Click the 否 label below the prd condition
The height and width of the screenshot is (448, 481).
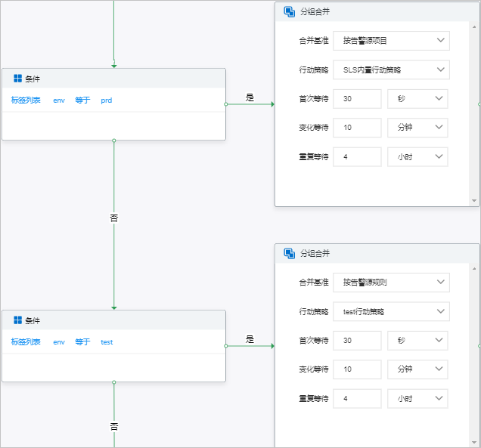point(114,218)
